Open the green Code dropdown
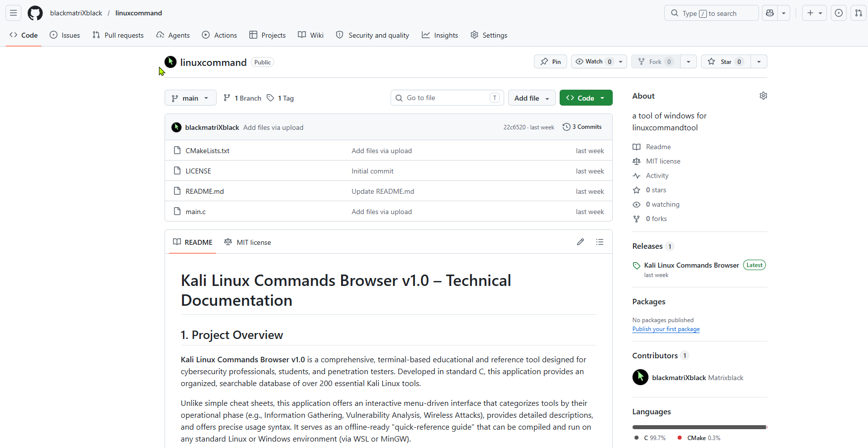 [586, 98]
